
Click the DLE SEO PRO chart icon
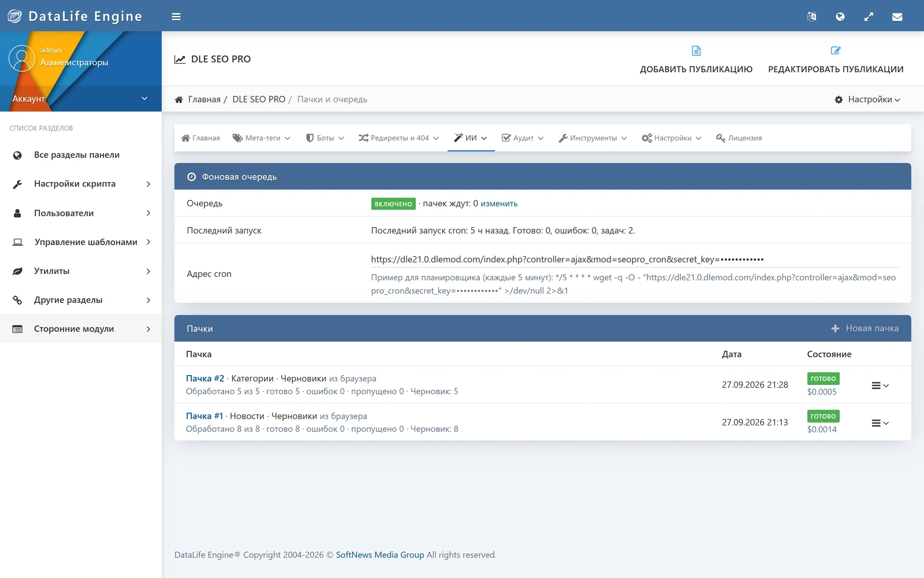(180, 59)
